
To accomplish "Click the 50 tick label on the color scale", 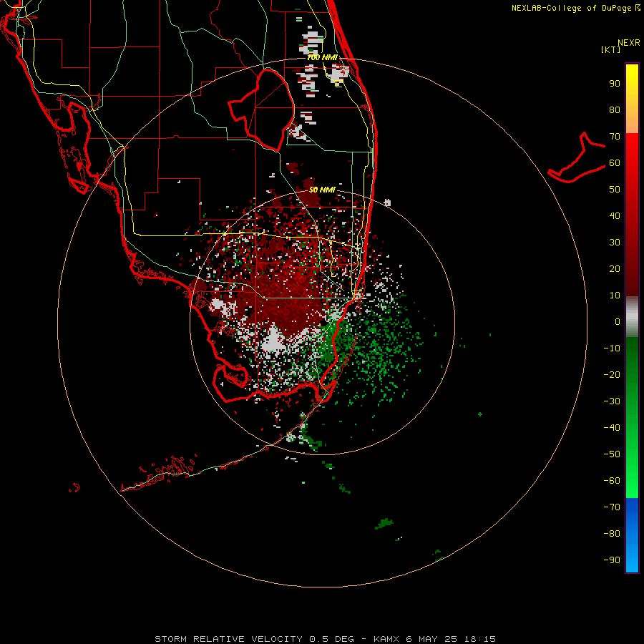I will click(x=615, y=190).
